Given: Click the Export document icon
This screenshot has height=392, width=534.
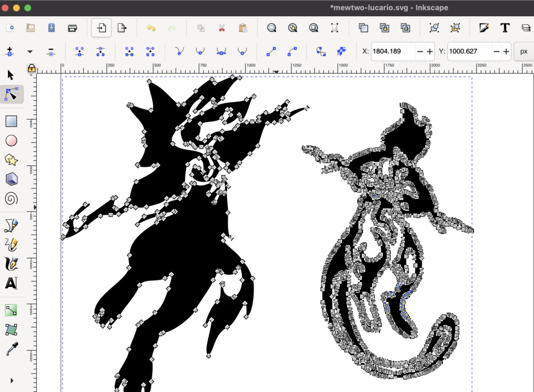Looking at the screenshot, I should click(122, 28).
